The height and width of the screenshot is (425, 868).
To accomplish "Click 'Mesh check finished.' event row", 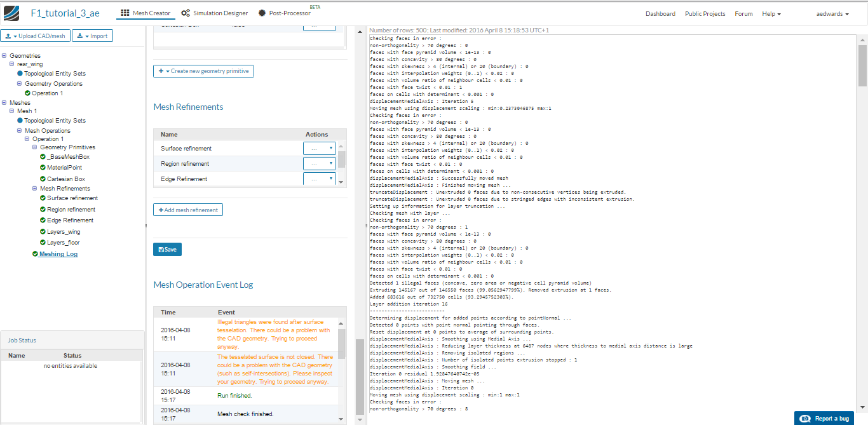I will [246, 414].
